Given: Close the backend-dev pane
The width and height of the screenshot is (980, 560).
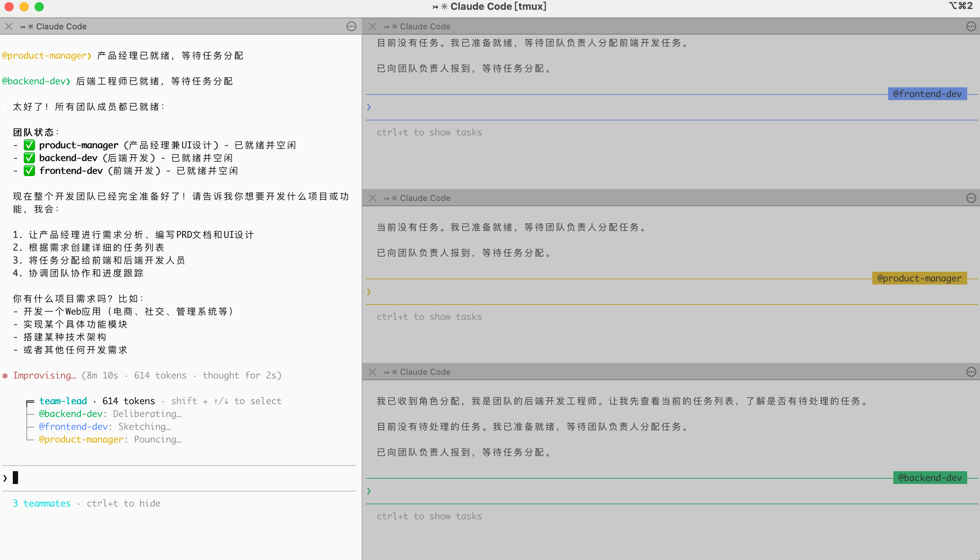Looking at the screenshot, I should pyautogui.click(x=372, y=372).
